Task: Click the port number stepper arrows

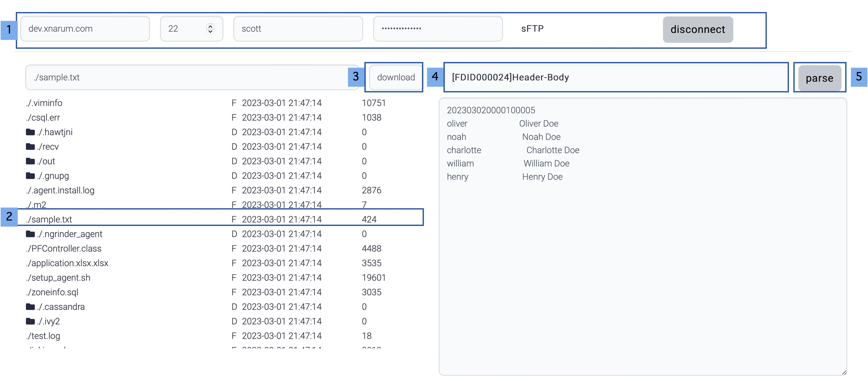Action: [210, 29]
